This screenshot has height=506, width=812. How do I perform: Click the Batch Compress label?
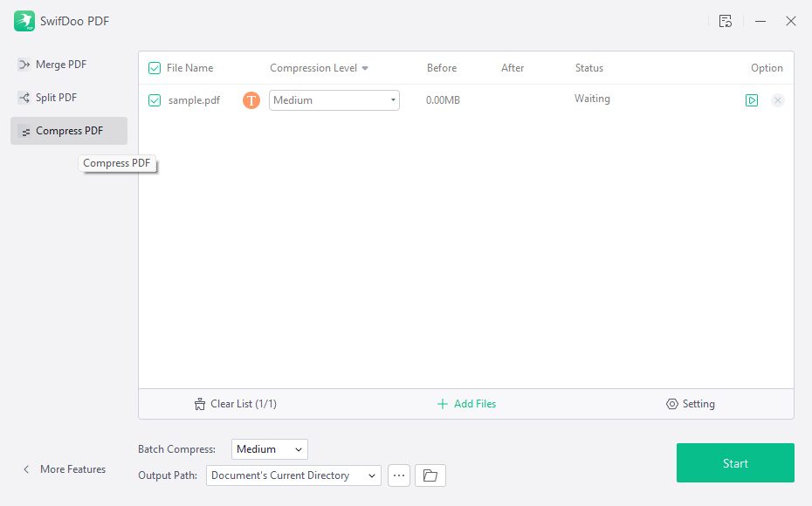coord(176,449)
